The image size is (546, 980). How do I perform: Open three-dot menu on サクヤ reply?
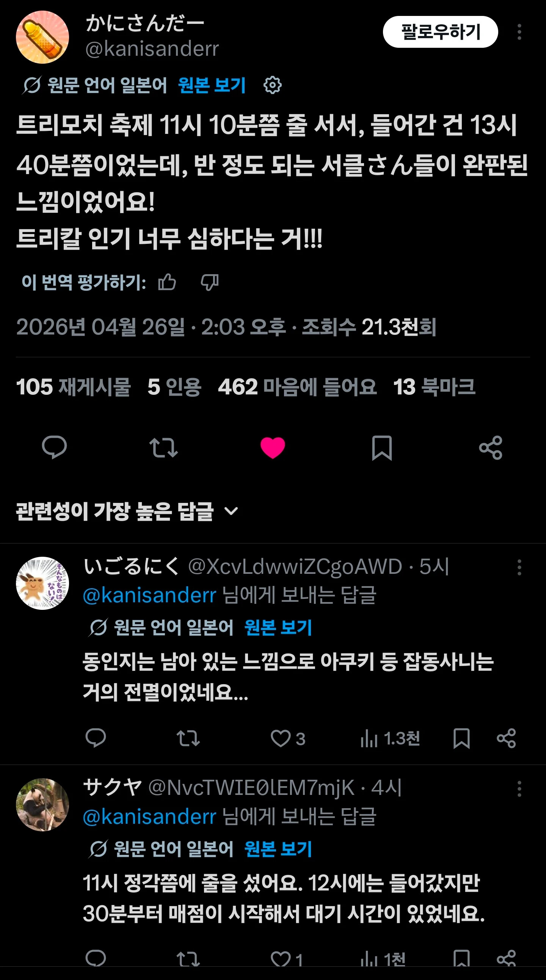pos(519,789)
